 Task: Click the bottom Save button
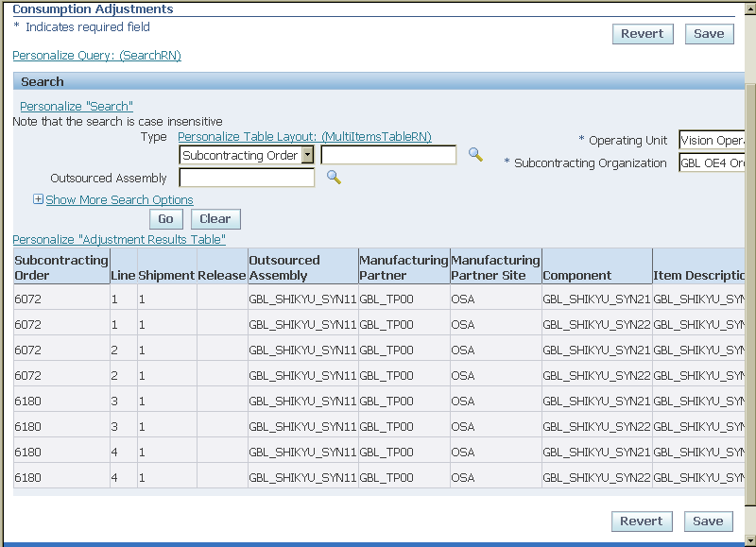click(x=708, y=521)
